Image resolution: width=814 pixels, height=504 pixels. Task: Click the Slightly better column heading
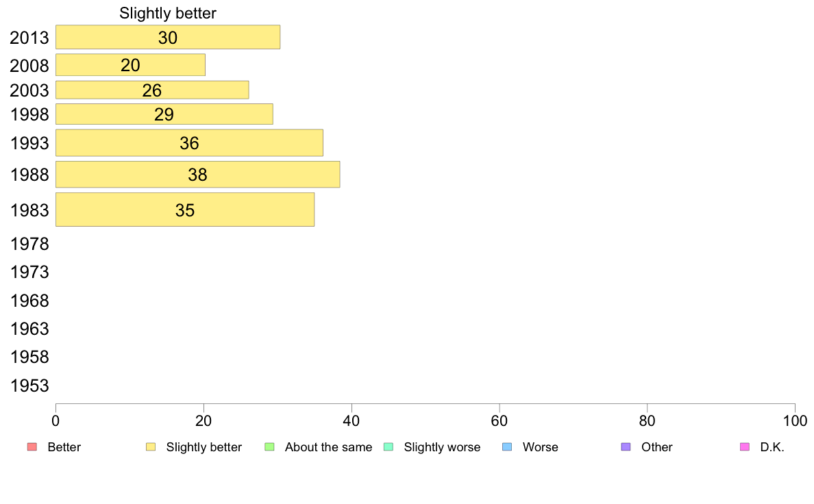point(168,13)
